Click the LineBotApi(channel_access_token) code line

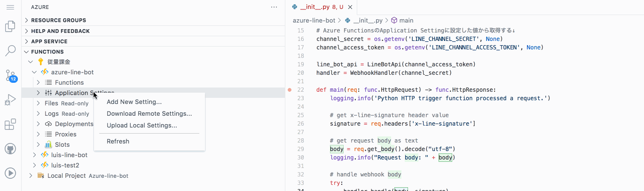[396, 64]
